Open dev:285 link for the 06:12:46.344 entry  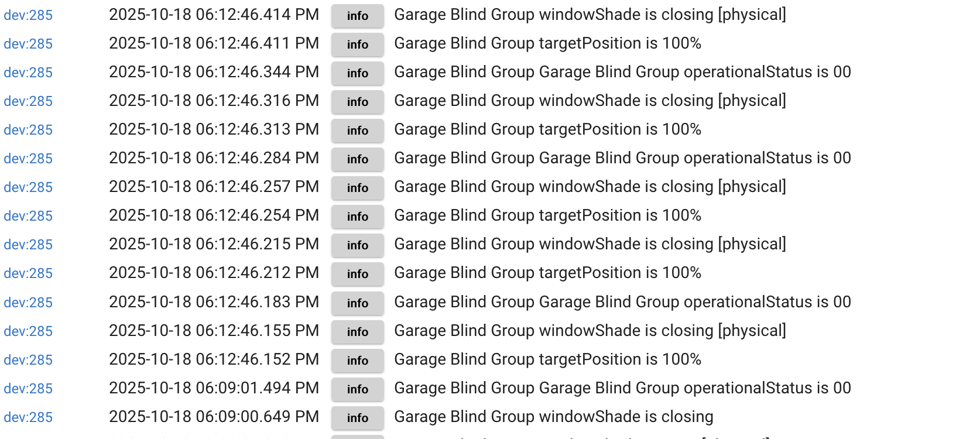28,73
